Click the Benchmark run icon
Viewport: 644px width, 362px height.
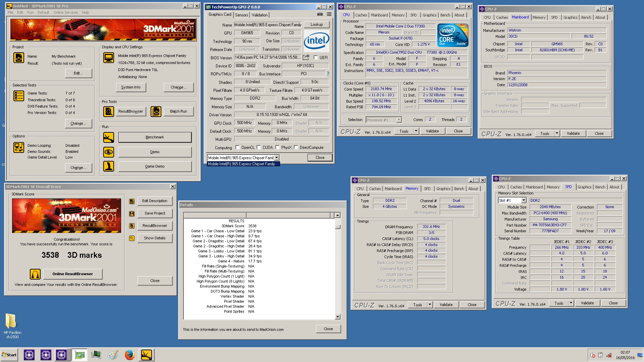109,137
